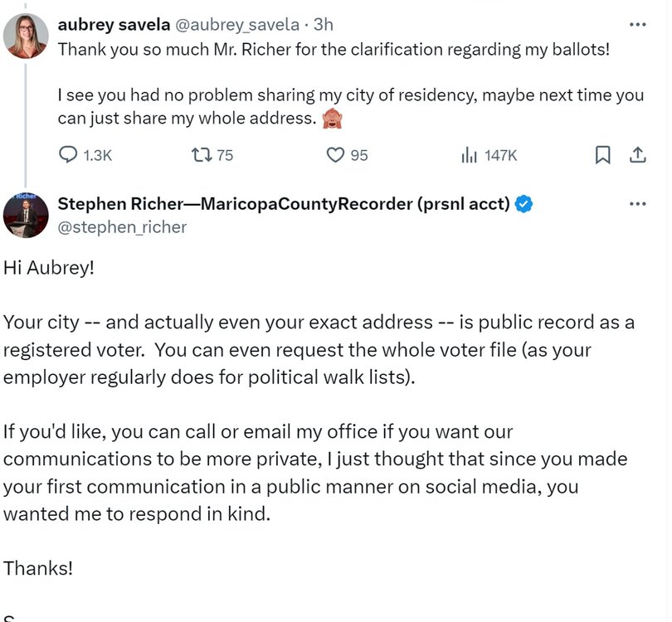672x622 pixels.
Task: Open the aubrey savela display name link
Action: pos(112,25)
